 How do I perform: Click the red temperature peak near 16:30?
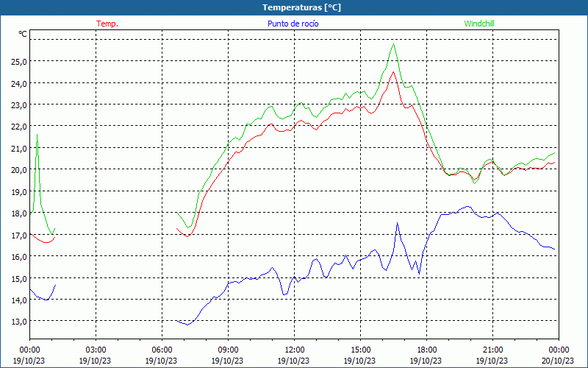pos(393,72)
